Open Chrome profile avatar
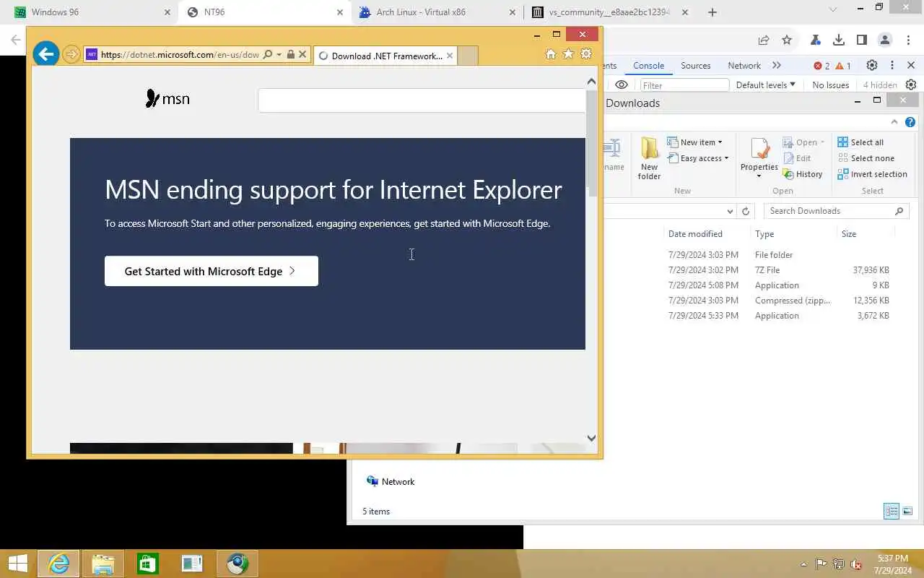The height and width of the screenshot is (578, 924). click(885, 40)
